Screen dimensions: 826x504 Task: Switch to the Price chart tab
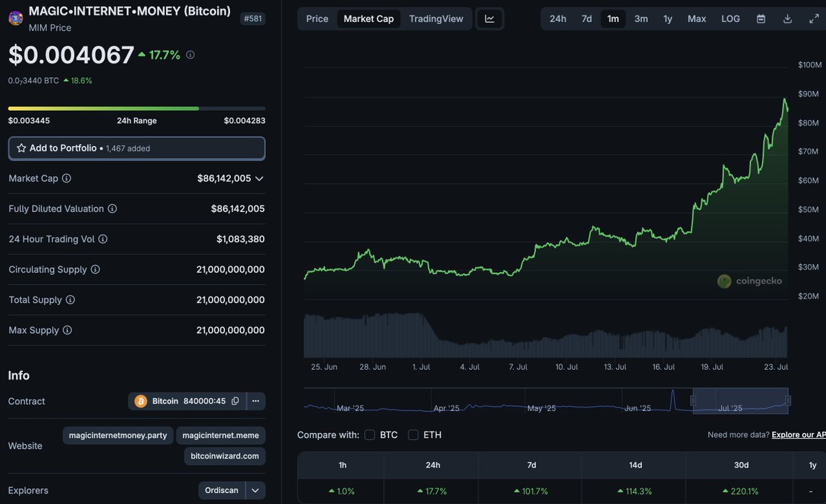(x=317, y=19)
